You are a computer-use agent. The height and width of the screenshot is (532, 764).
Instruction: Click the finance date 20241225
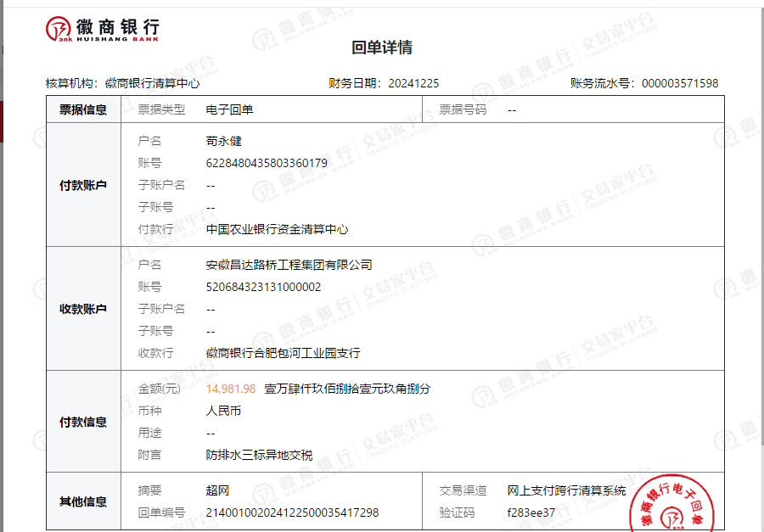coord(413,83)
